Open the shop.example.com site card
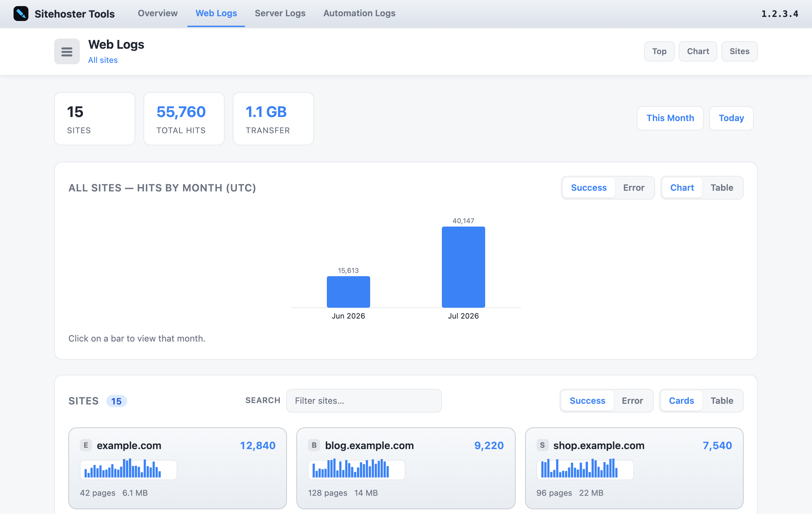This screenshot has height=514, width=812. (x=634, y=468)
